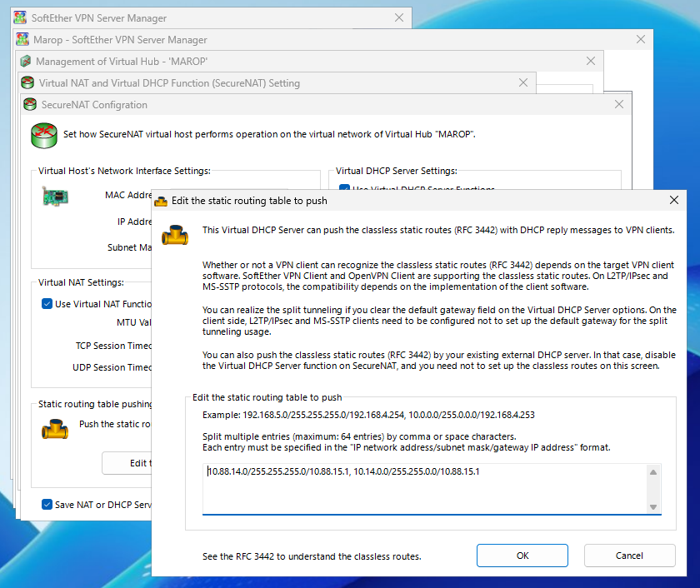The width and height of the screenshot is (700, 588).
Task: Close the rearmost SoftEther VPN Server Manager window
Action: (399, 17)
